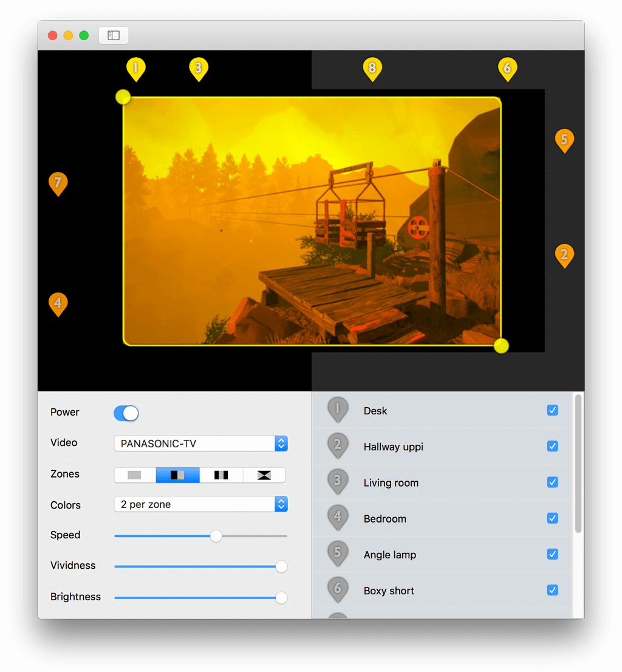This screenshot has height=672, width=622.
Task: Select three-zone vertical layout
Action: point(221,475)
